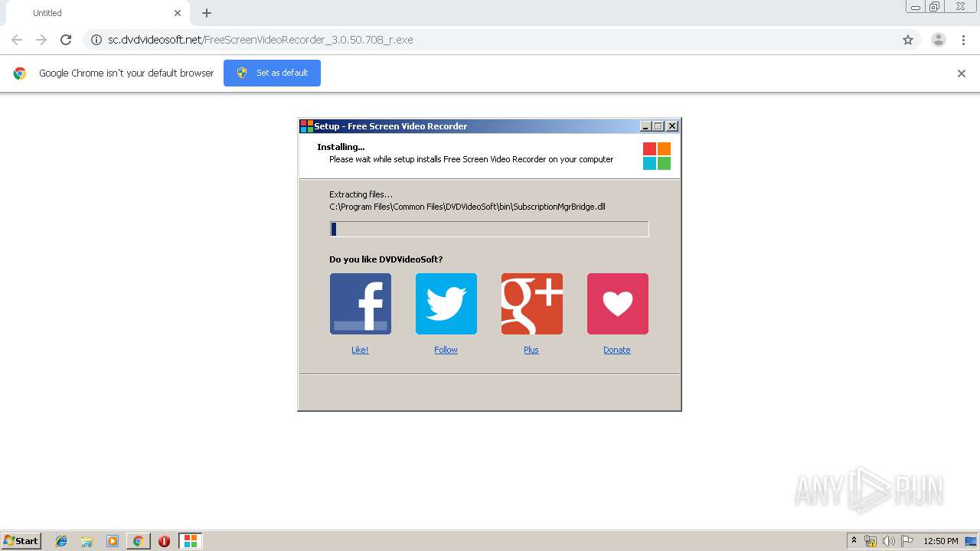
Task: Click the Chrome logo in the infobar
Action: point(20,73)
